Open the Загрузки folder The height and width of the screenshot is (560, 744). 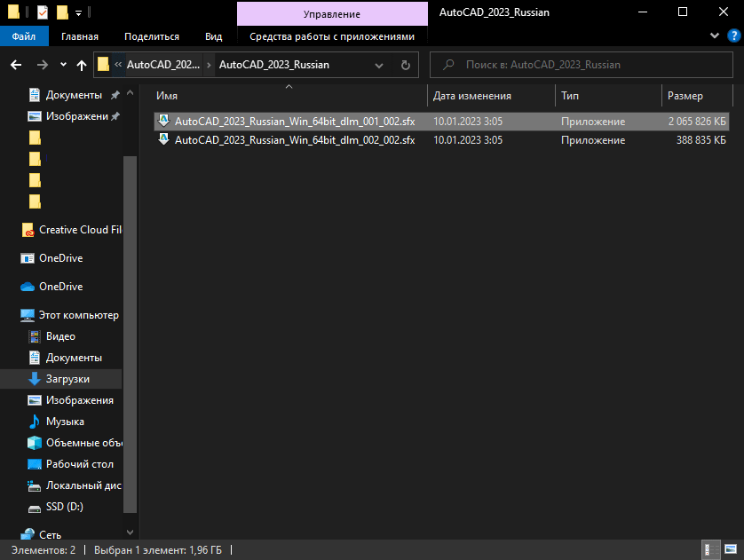(60, 379)
